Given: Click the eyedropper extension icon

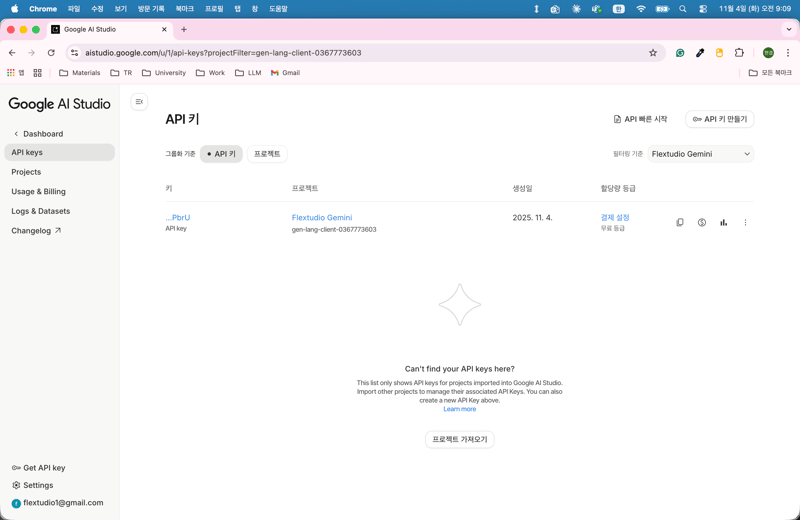Looking at the screenshot, I should pos(699,53).
